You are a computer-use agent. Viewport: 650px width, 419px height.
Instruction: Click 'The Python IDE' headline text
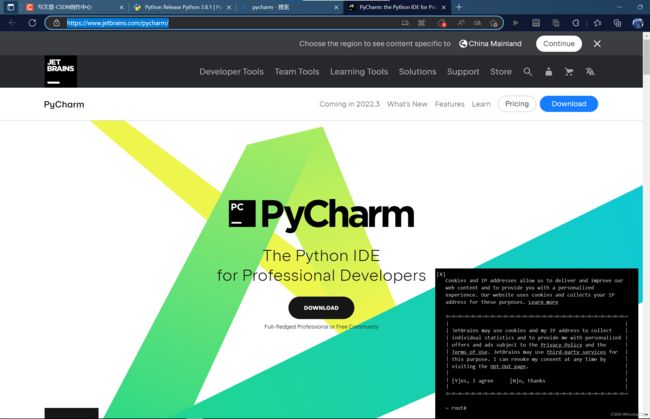[321, 256]
